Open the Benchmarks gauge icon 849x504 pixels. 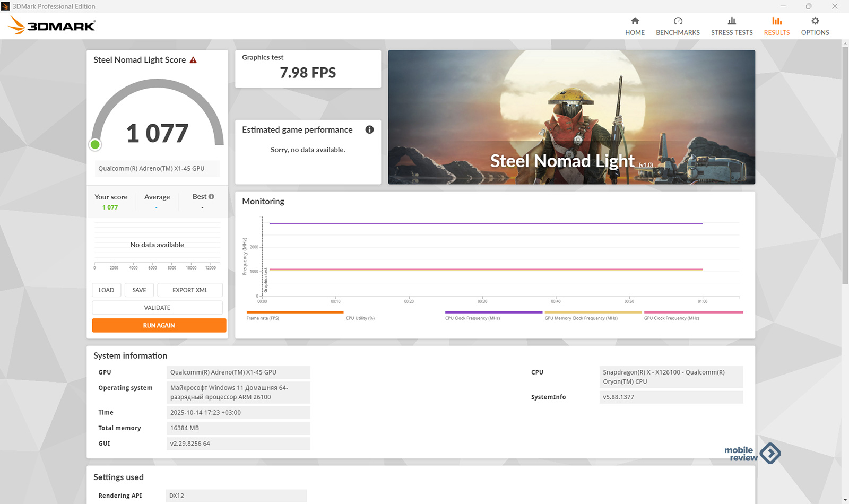coord(678,21)
